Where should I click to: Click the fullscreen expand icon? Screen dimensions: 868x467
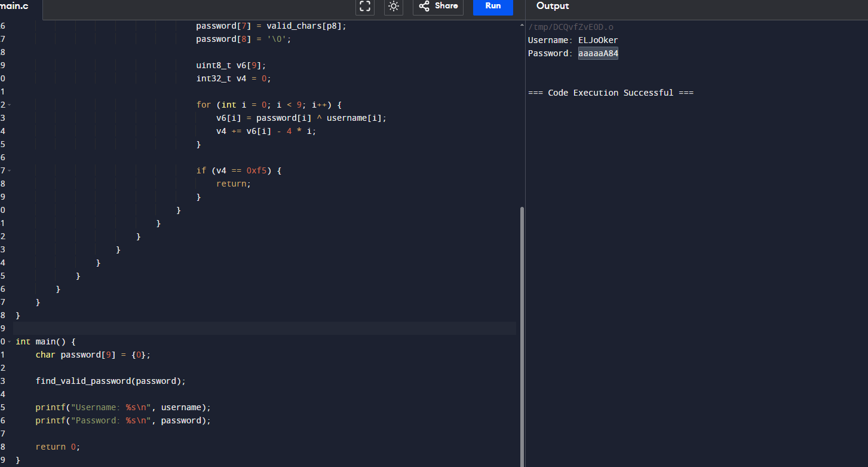[x=365, y=7]
